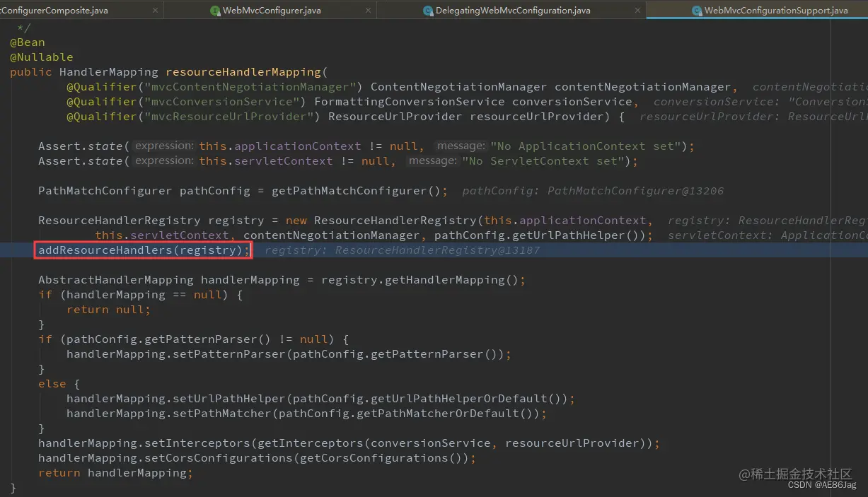Click the return null statement
This screenshot has width=868, height=497.
(x=109, y=310)
